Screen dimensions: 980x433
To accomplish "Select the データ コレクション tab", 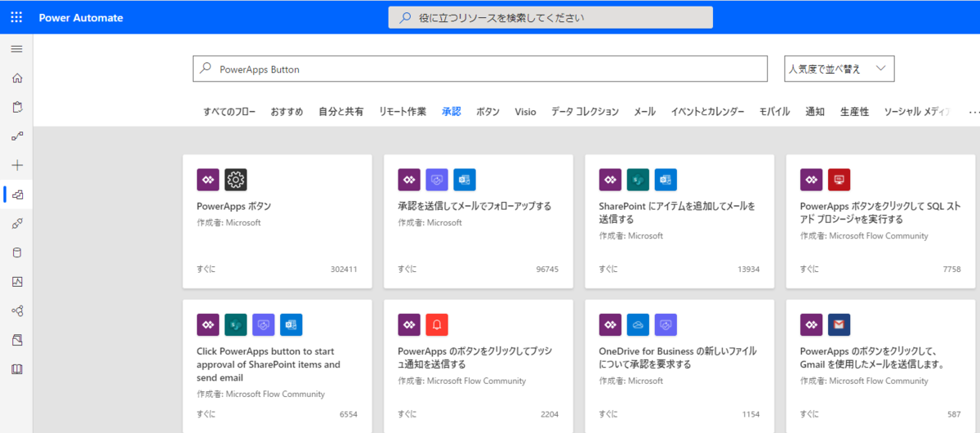I will tap(585, 112).
